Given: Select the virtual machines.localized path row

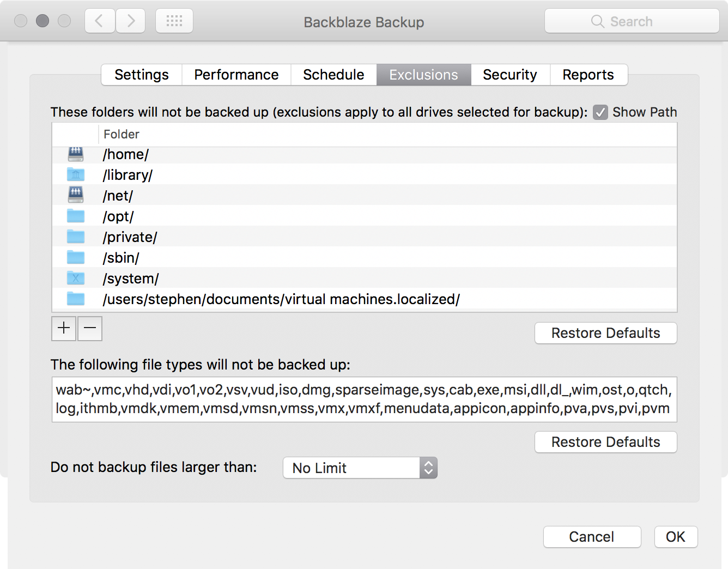Looking at the screenshot, I should click(x=365, y=299).
